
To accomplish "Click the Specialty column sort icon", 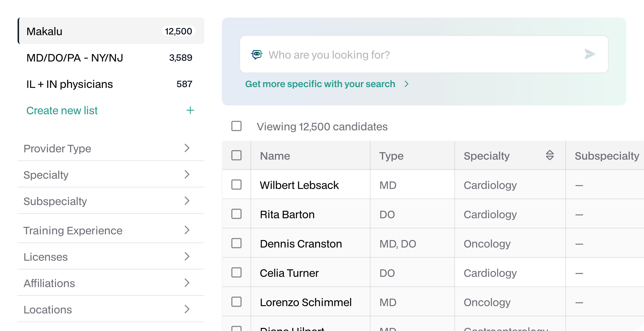I will pos(550,155).
